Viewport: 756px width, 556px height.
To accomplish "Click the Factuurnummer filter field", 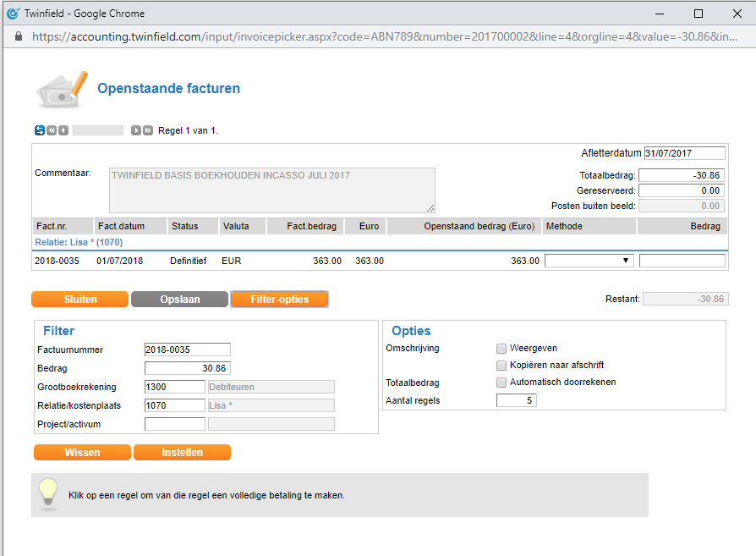I will pos(187,350).
